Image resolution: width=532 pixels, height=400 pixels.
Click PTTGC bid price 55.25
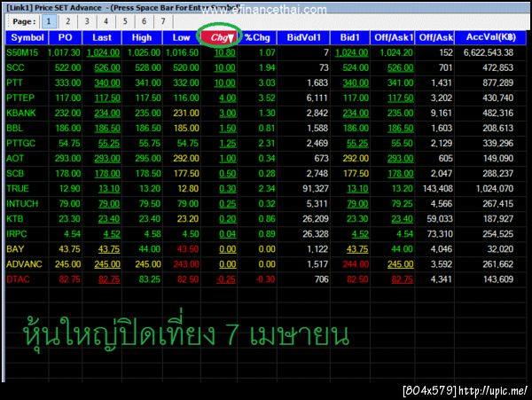357,144
